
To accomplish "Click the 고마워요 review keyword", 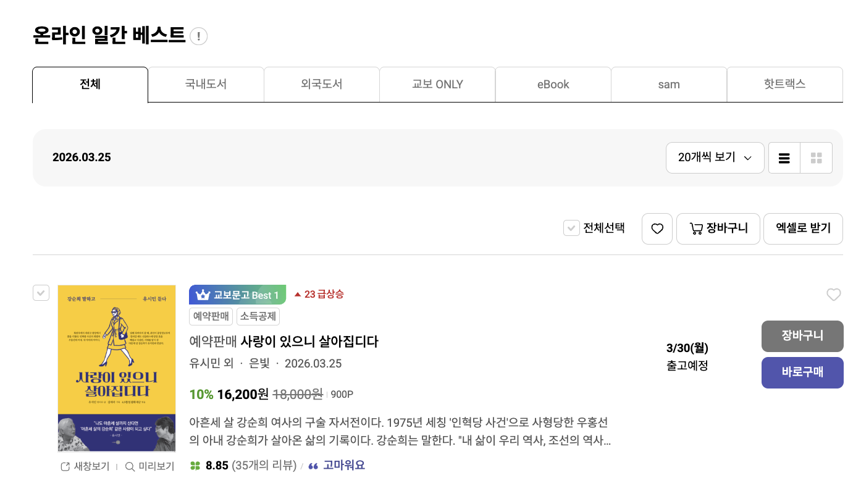I will (344, 466).
